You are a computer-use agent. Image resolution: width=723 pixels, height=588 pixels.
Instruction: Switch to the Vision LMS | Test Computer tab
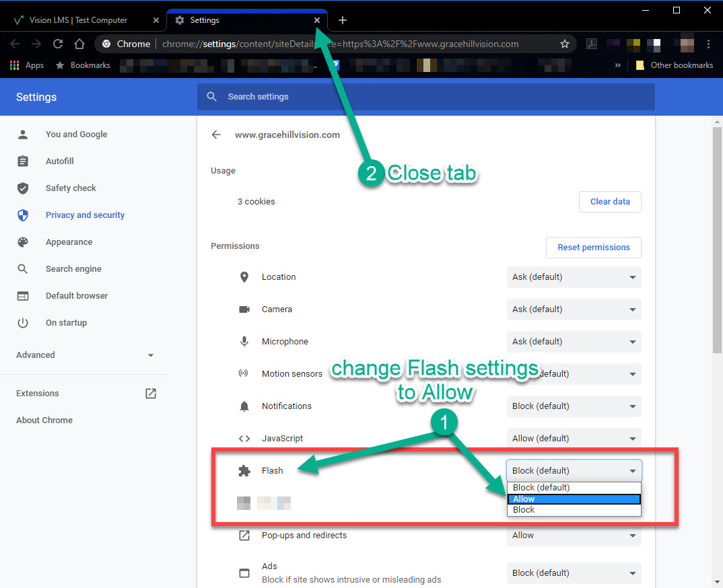click(78, 20)
